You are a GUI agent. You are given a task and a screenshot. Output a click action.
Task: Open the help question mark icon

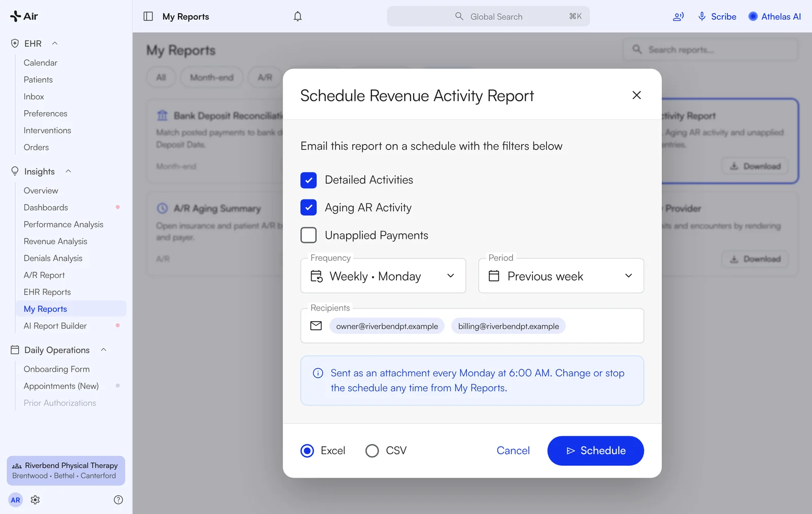tap(118, 500)
